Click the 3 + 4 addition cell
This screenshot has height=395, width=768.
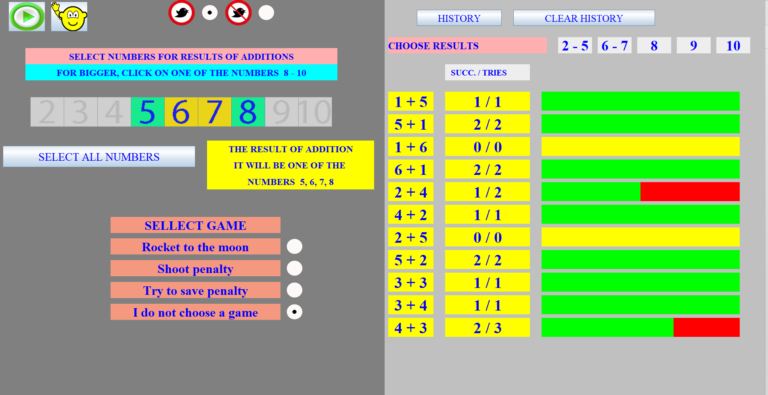click(x=411, y=305)
